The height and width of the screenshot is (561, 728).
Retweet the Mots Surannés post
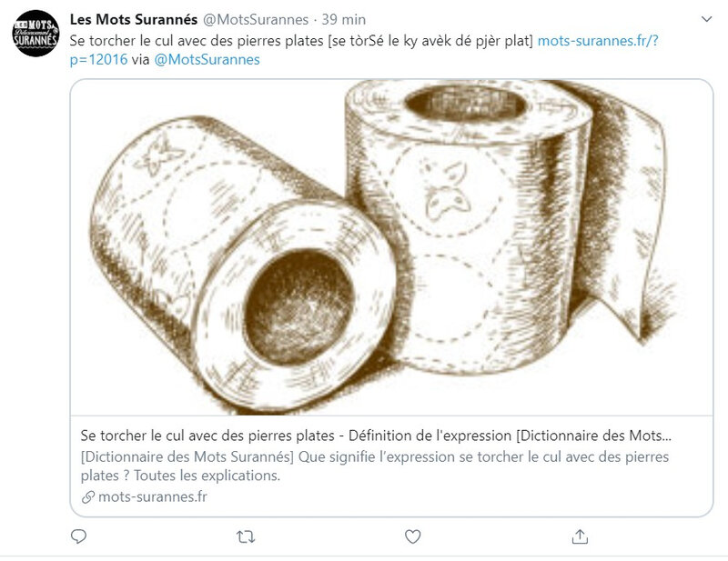[x=246, y=536]
